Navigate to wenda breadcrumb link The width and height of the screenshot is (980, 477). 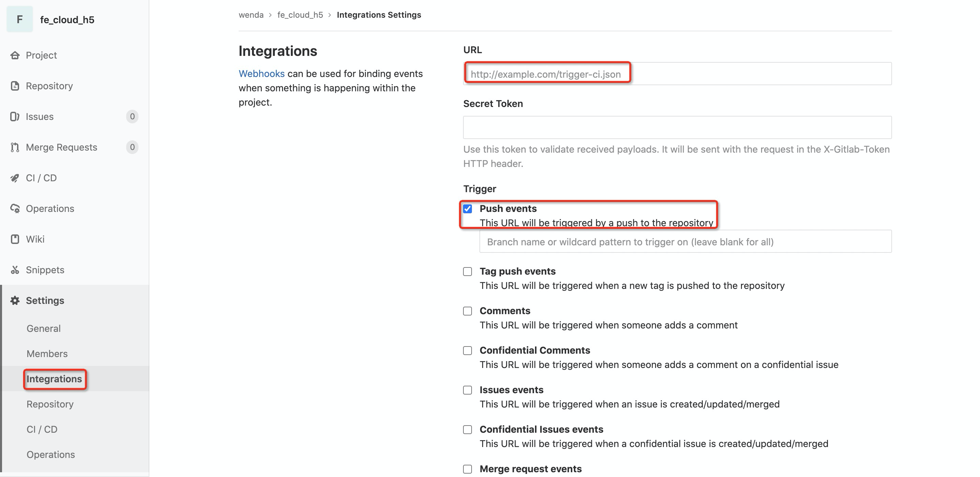(x=251, y=15)
